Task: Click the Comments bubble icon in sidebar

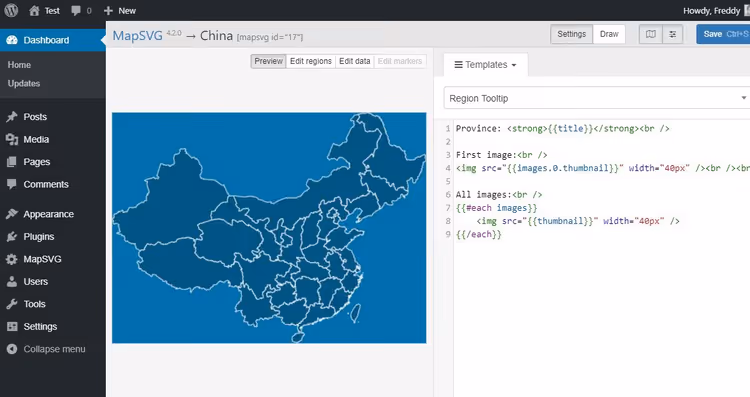Action: tap(12, 184)
